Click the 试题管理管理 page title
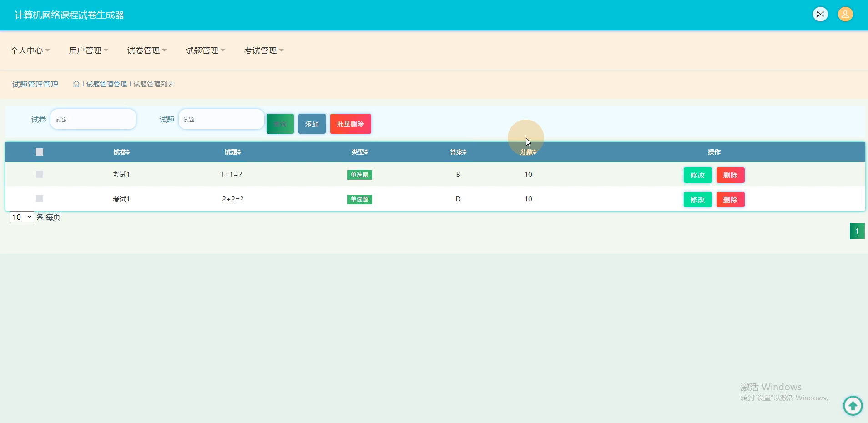This screenshot has width=868, height=423. pyautogui.click(x=35, y=84)
